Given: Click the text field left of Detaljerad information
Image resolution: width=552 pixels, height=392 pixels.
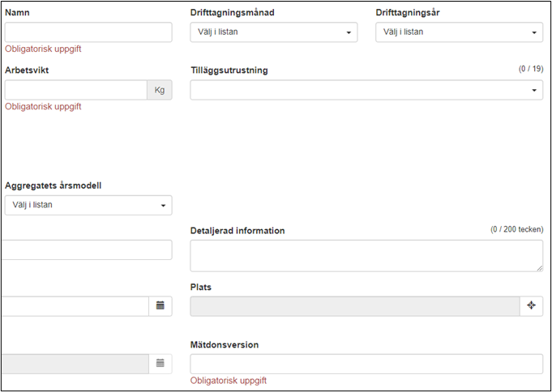Looking at the screenshot, I should tap(87, 249).
